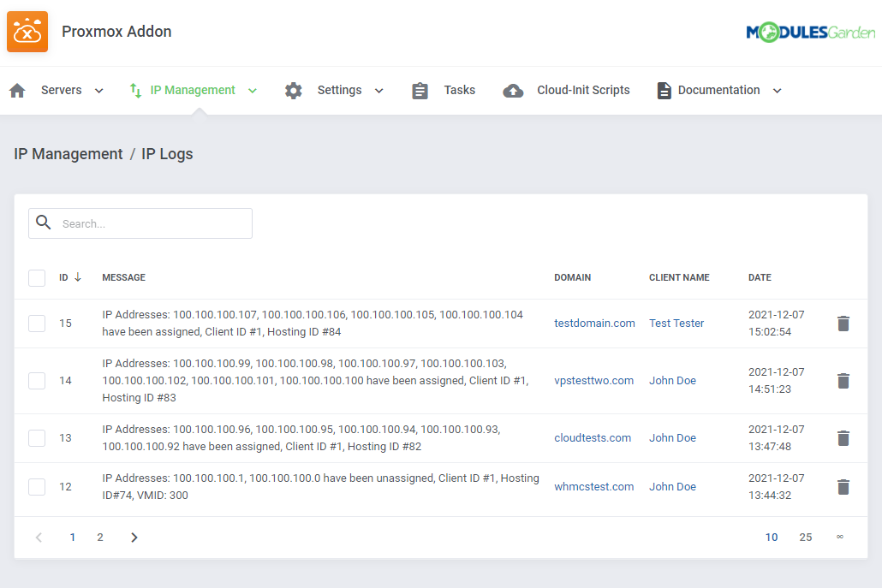882x588 pixels.
Task: Go to previous page with left chevron
Action: [x=39, y=538]
